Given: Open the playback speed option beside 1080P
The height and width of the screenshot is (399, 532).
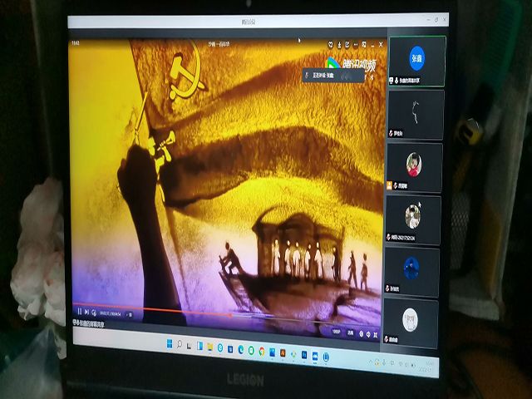Looking at the screenshot, I should coord(351,332).
